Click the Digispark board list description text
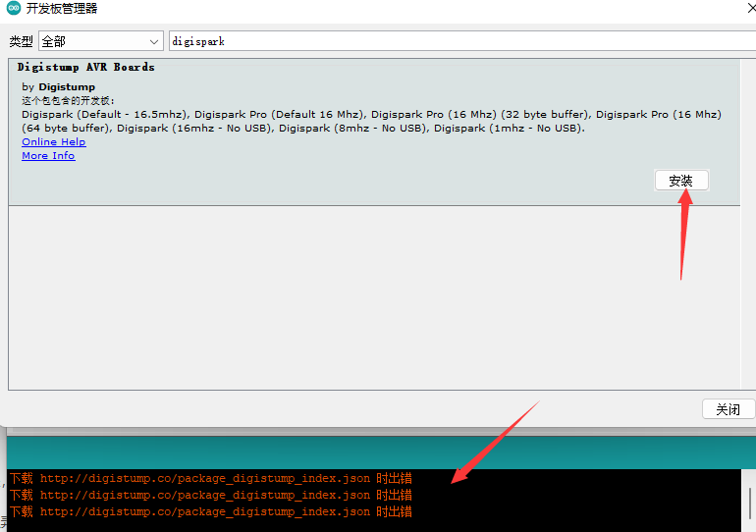The height and width of the screenshot is (532, 756). pos(371,122)
